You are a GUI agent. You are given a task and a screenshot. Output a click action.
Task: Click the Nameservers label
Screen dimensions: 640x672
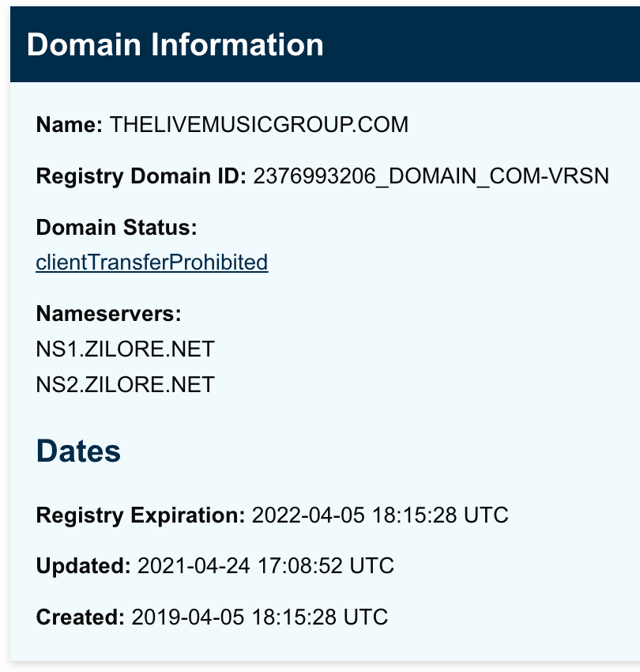[109, 314]
